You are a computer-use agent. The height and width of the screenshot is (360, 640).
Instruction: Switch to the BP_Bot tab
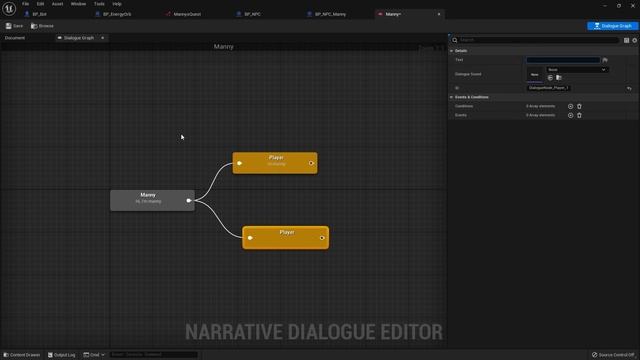(39, 14)
